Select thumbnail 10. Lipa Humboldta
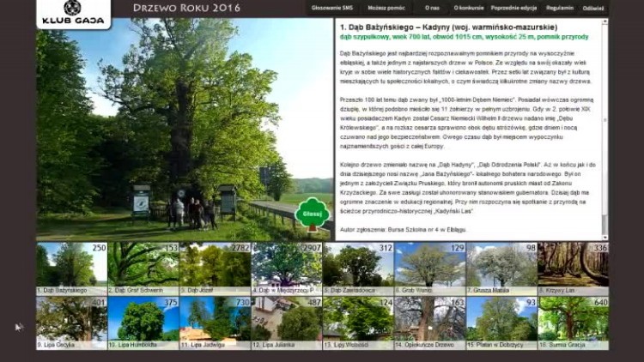This screenshot has height=362, width=644. (x=143, y=323)
